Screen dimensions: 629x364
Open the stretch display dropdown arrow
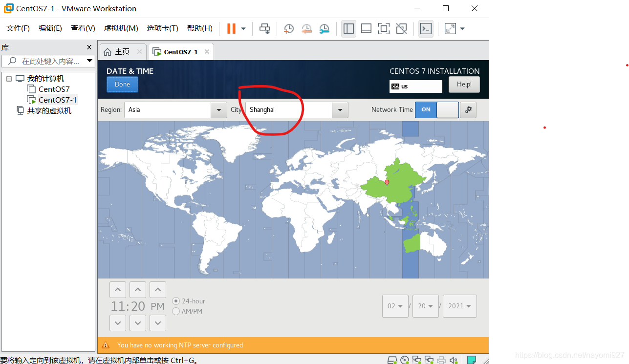tap(462, 28)
